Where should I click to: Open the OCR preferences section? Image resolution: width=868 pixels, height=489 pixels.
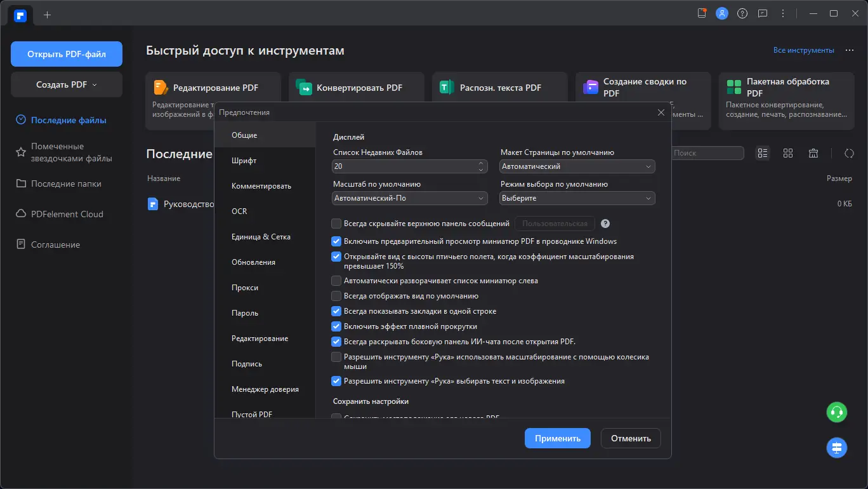[x=239, y=211]
